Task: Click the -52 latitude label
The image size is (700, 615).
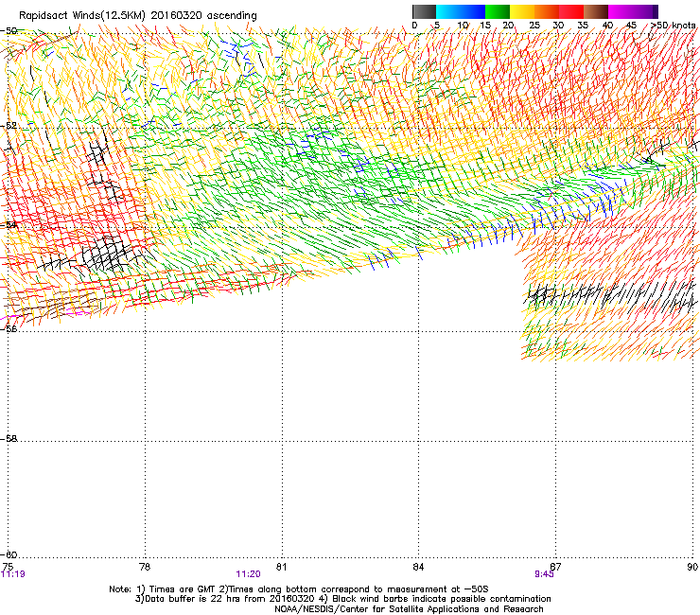Action: tap(9, 126)
